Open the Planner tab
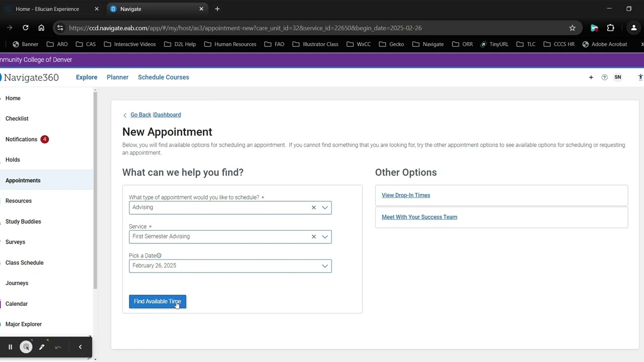The image size is (644, 362). pyautogui.click(x=118, y=77)
